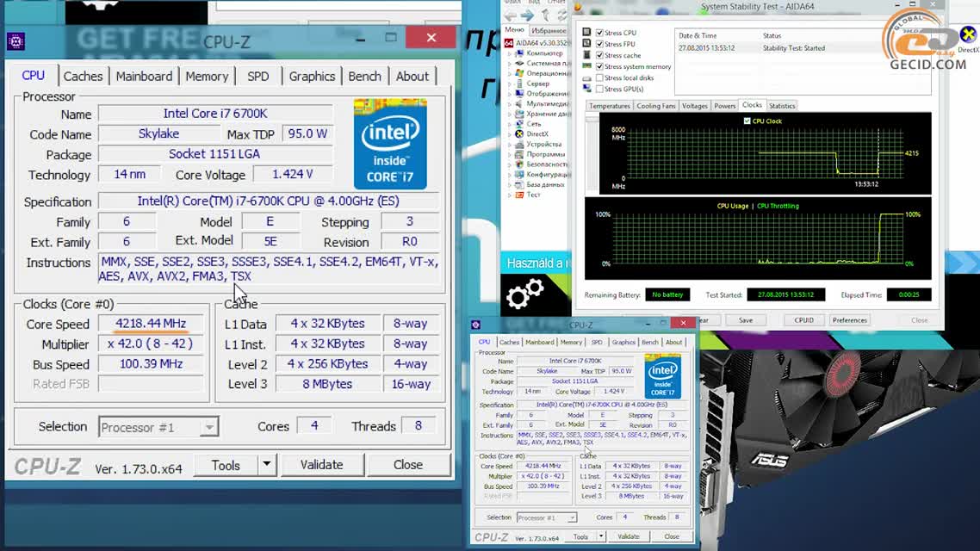Toggle the CPU Clock graph checkbox
Image resolution: width=980 pixels, height=551 pixels.
(x=747, y=121)
